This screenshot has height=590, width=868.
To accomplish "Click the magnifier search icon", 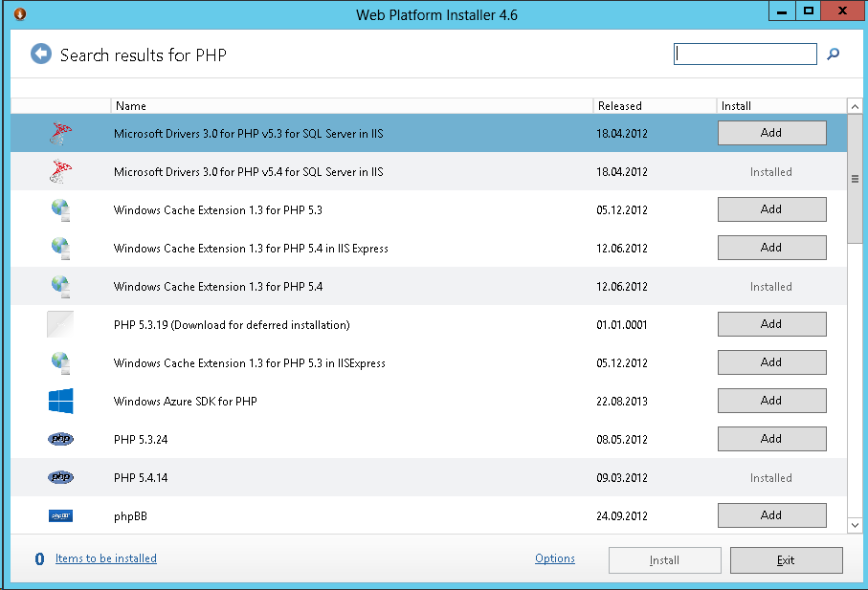I will (x=834, y=55).
